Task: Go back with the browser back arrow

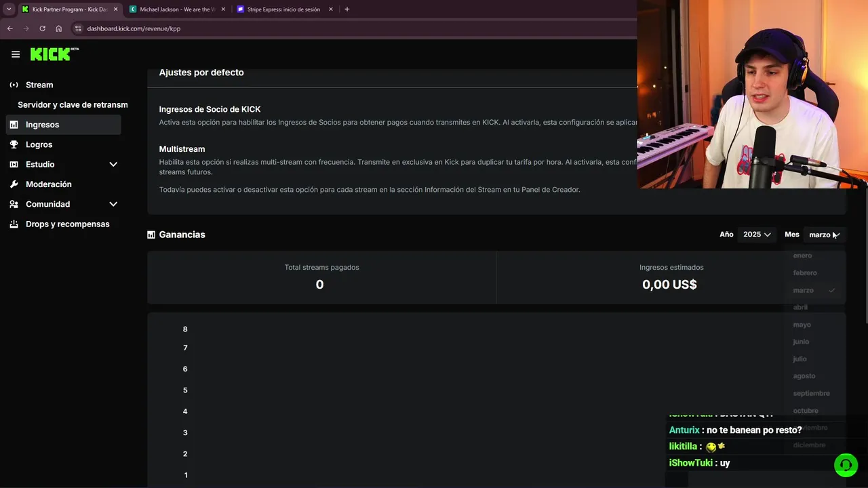Action: (9, 28)
